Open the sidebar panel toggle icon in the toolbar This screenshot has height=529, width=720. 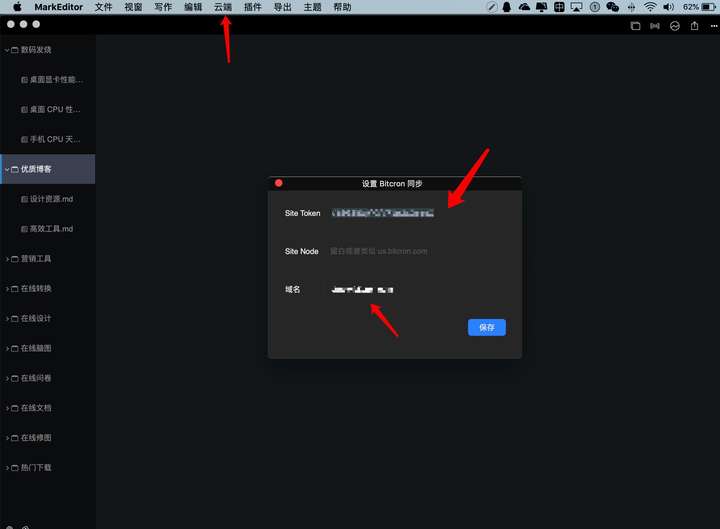(636, 26)
